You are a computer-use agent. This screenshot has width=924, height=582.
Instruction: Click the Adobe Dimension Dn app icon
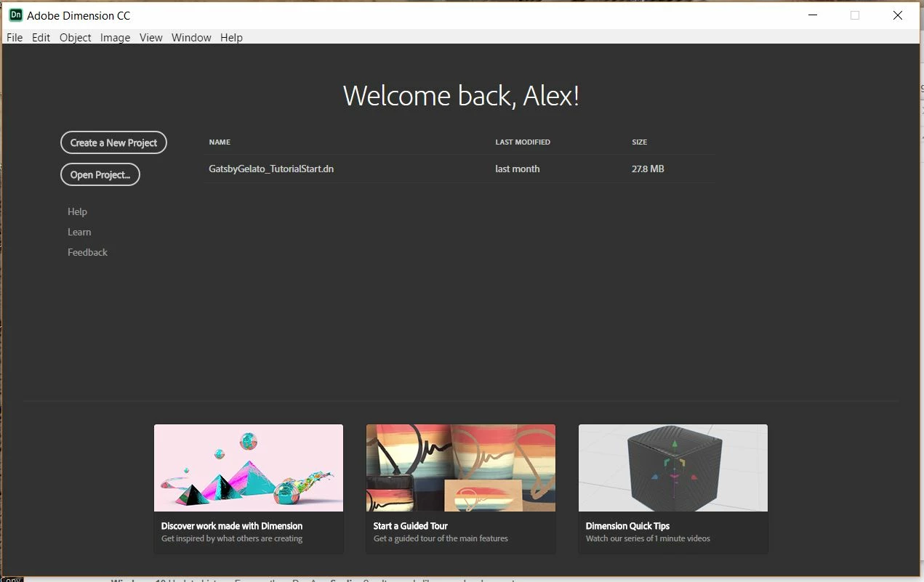point(15,15)
